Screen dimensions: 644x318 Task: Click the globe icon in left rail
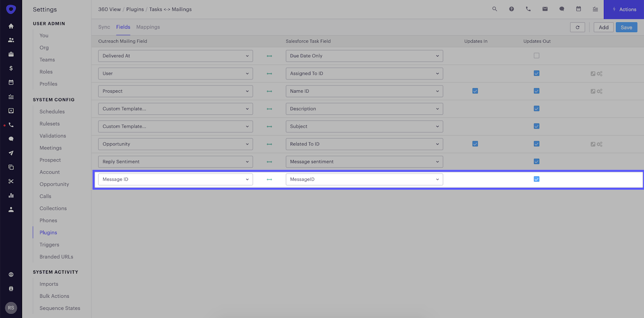(11, 275)
